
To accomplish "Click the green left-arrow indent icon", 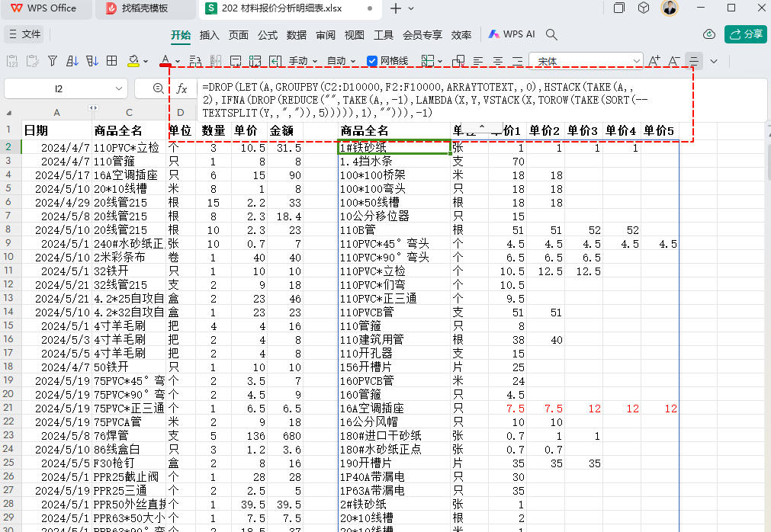I will coord(275,61).
